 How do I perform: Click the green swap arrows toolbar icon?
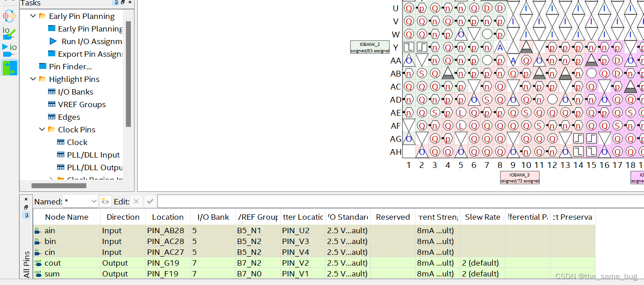[9, 68]
